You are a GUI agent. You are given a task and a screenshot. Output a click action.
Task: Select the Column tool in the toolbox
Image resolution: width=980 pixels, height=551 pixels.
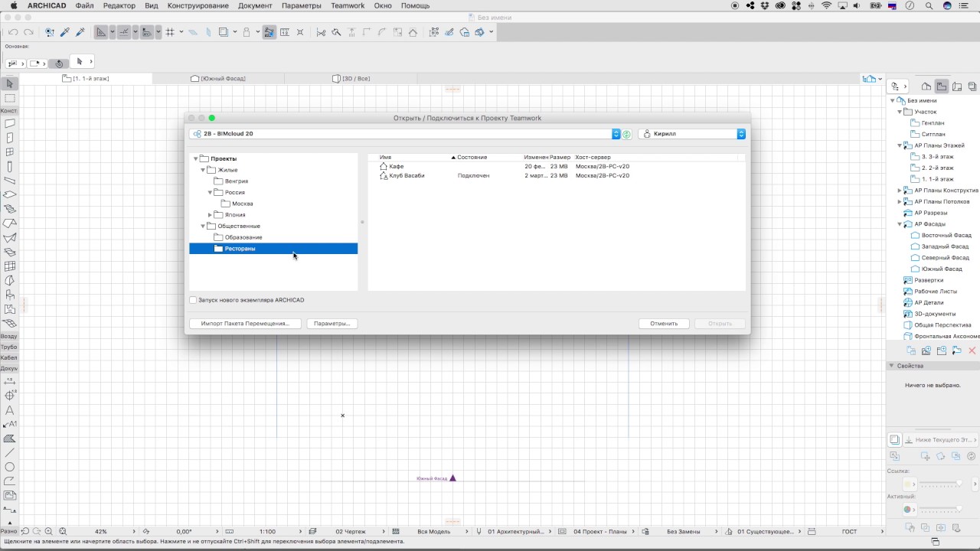click(10, 166)
